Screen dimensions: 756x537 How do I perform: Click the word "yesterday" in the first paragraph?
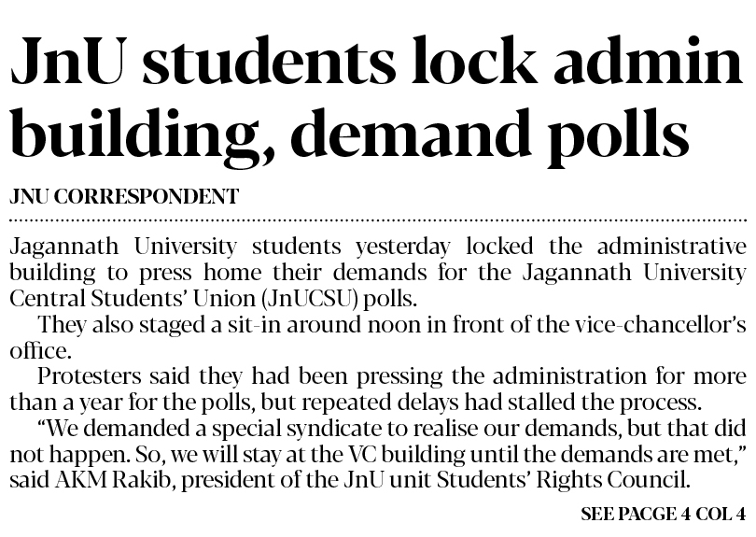click(x=402, y=247)
